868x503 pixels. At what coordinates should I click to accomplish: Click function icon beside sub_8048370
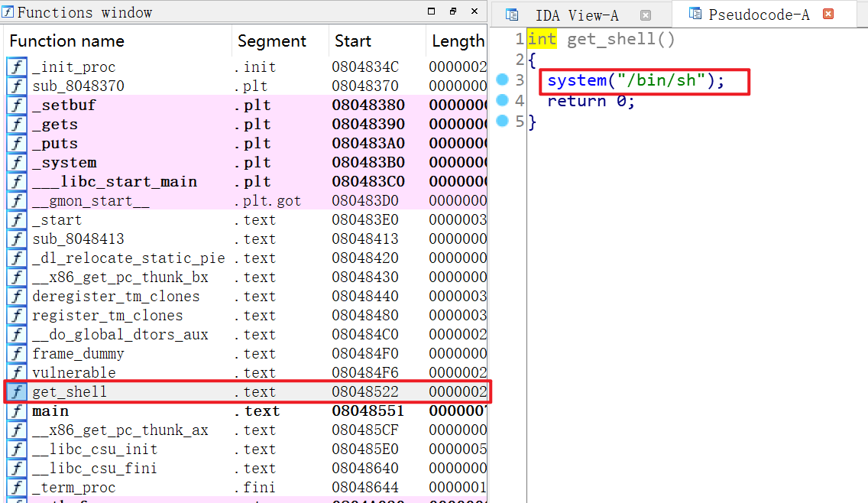tap(17, 86)
